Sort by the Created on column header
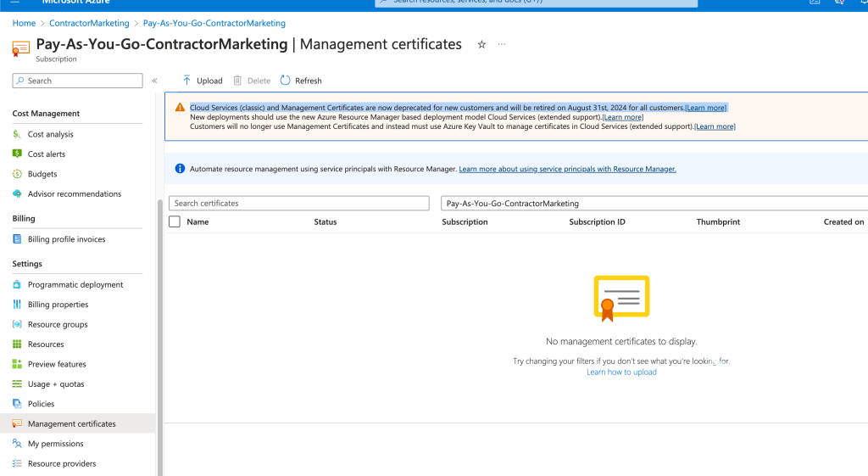Image resolution: width=868 pixels, height=476 pixels. 843,221
